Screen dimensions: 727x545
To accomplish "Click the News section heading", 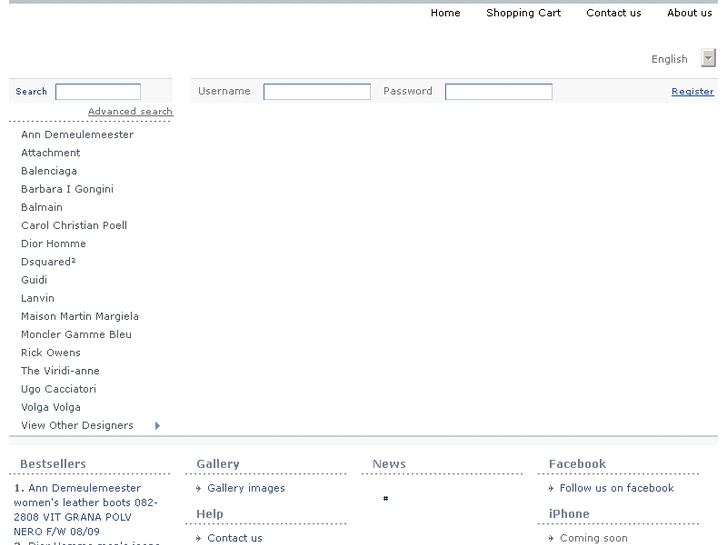I will pos(389,464).
